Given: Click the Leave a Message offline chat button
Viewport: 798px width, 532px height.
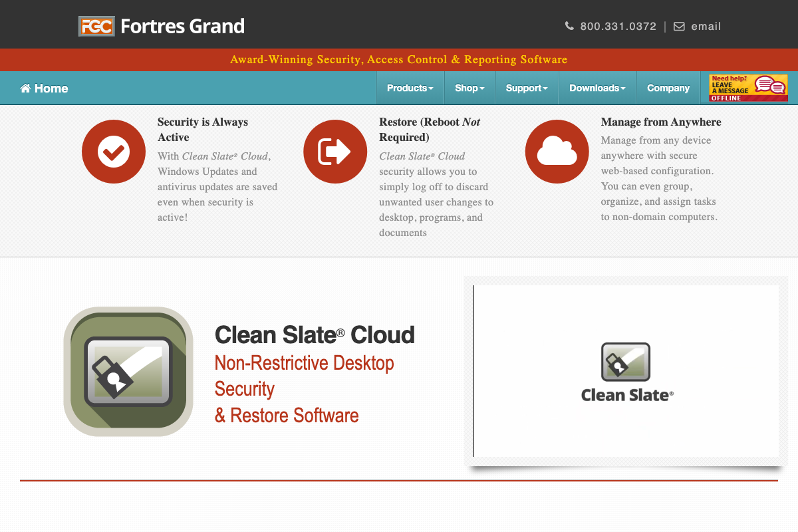Looking at the screenshot, I should pos(748,88).
